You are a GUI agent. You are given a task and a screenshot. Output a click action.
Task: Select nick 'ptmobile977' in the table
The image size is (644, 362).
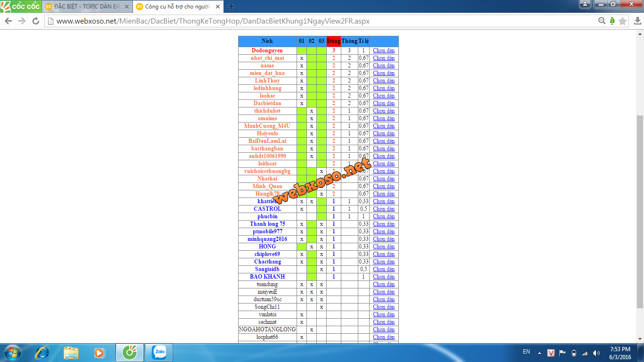point(267,231)
